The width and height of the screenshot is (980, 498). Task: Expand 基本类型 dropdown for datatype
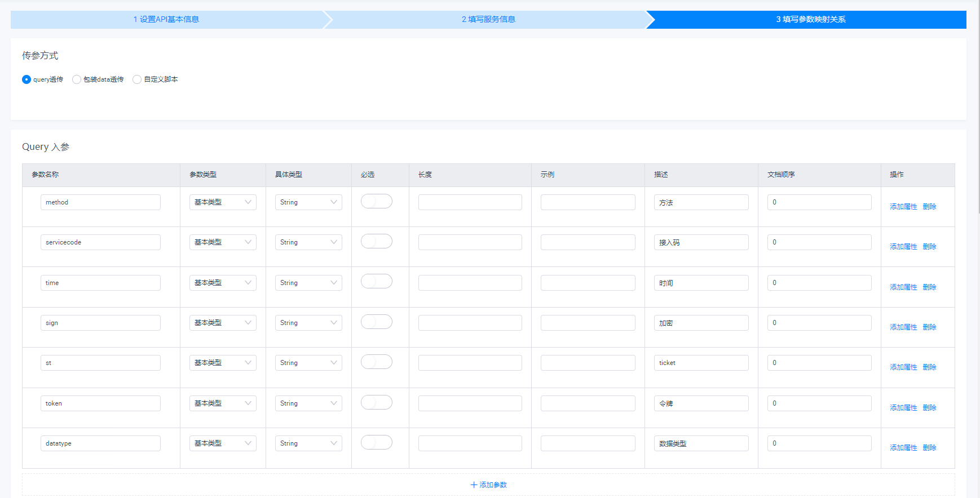tap(223, 443)
